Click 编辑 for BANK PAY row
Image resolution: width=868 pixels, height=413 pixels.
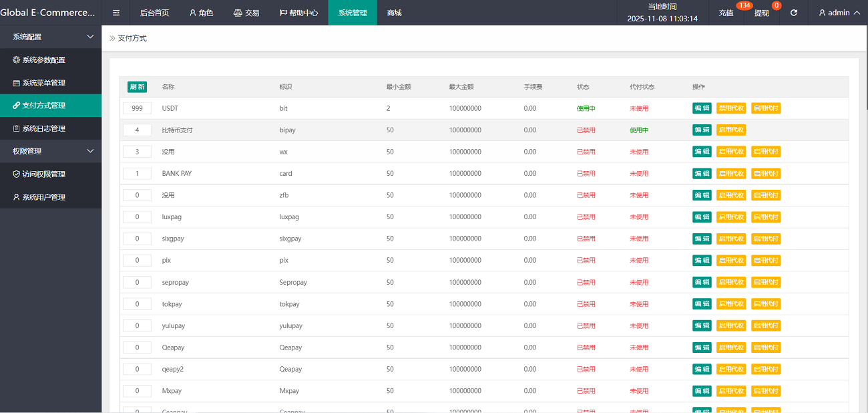pyautogui.click(x=702, y=174)
